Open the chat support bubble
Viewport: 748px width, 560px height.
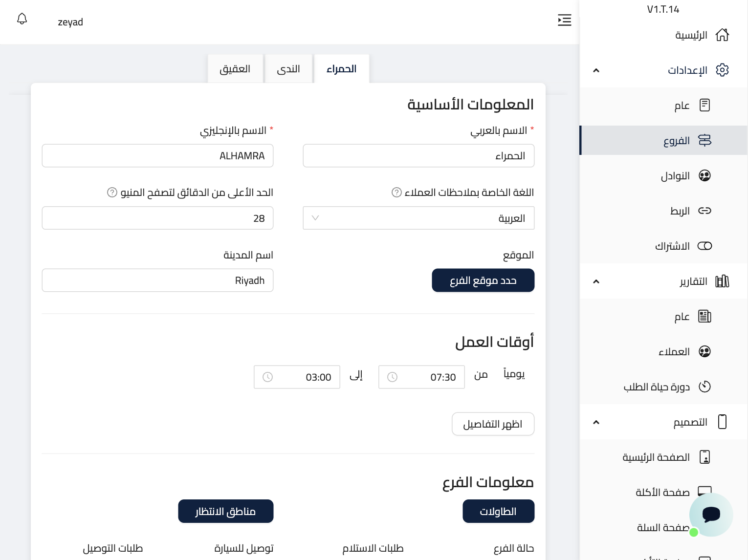tap(711, 515)
